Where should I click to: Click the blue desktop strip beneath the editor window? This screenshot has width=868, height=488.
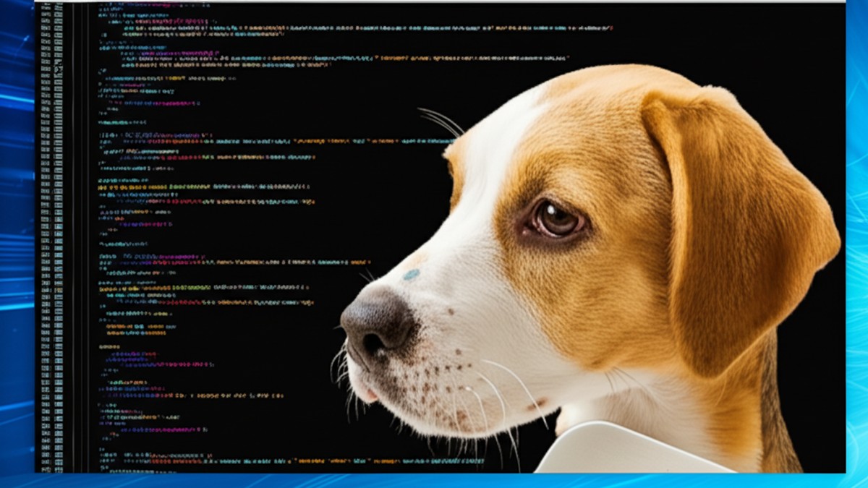[434, 480]
